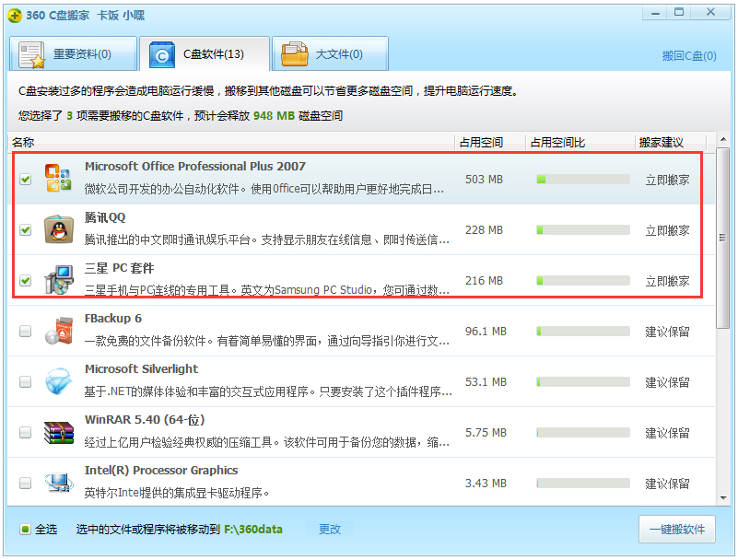Switch to the 重要资料(0) tab
This screenshot has height=560, width=738.
point(74,54)
